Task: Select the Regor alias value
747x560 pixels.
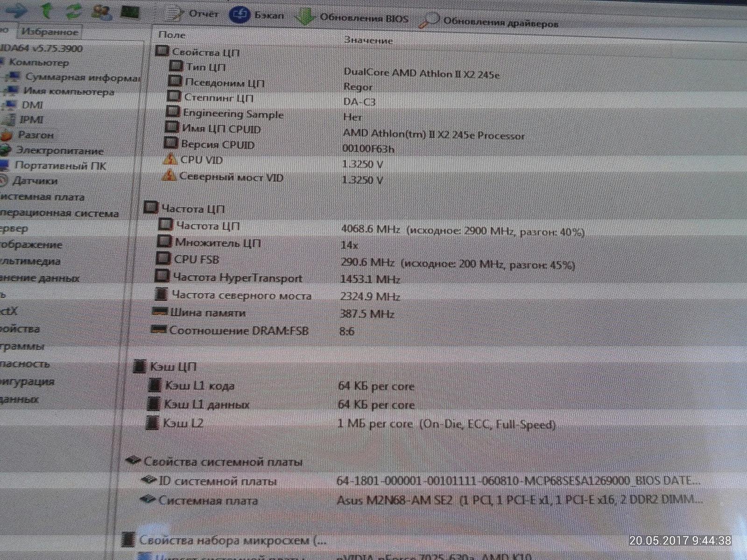Action: click(358, 87)
